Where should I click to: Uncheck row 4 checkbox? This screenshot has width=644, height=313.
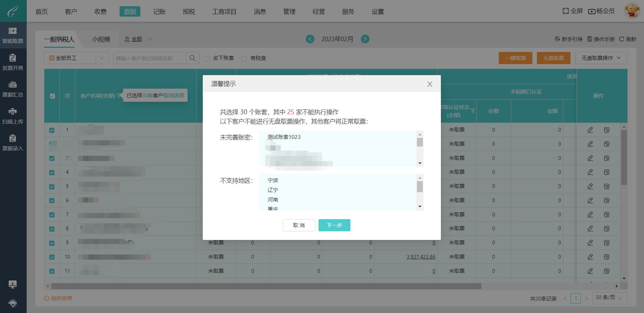[x=52, y=172]
